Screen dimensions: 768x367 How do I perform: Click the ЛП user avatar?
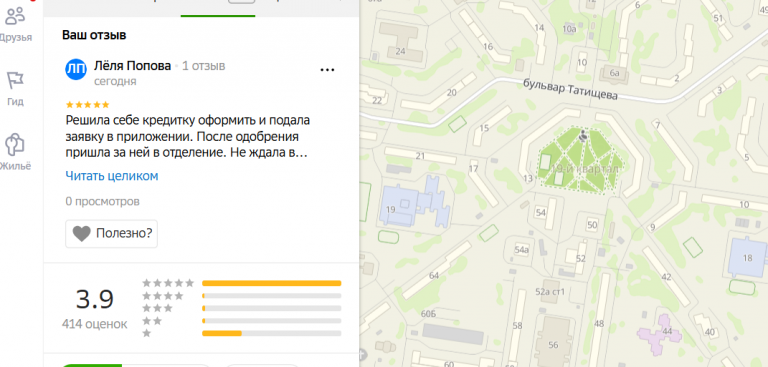(x=76, y=69)
